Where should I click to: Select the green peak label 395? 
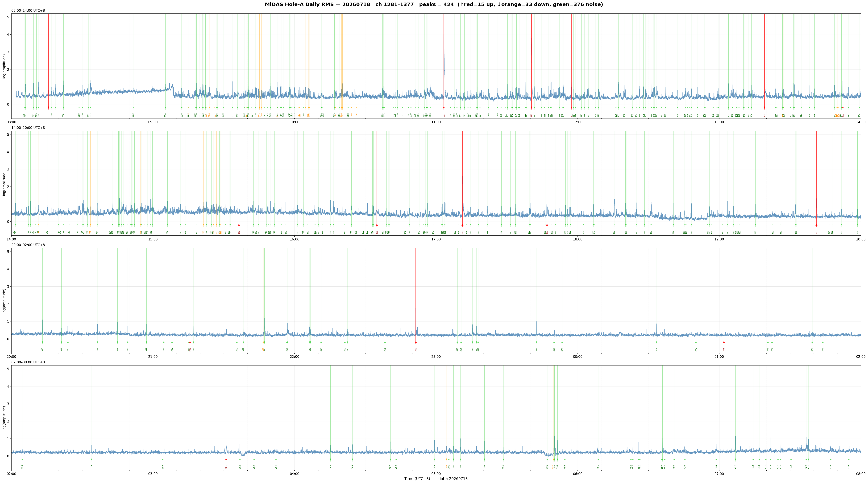[503, 467]
